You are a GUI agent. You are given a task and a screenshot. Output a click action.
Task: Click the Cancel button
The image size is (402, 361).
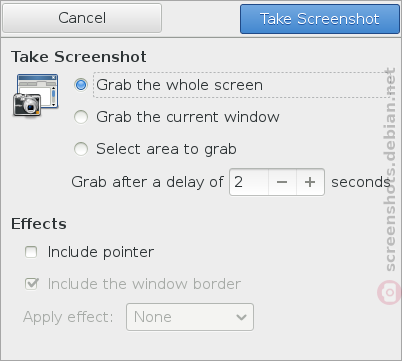click(82, 18)
